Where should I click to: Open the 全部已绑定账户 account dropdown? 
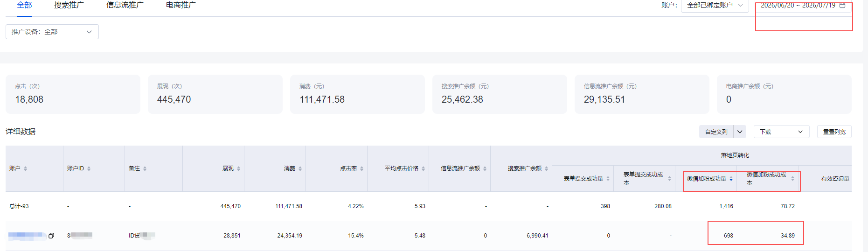pyautogui.click(x=715, y=6)
